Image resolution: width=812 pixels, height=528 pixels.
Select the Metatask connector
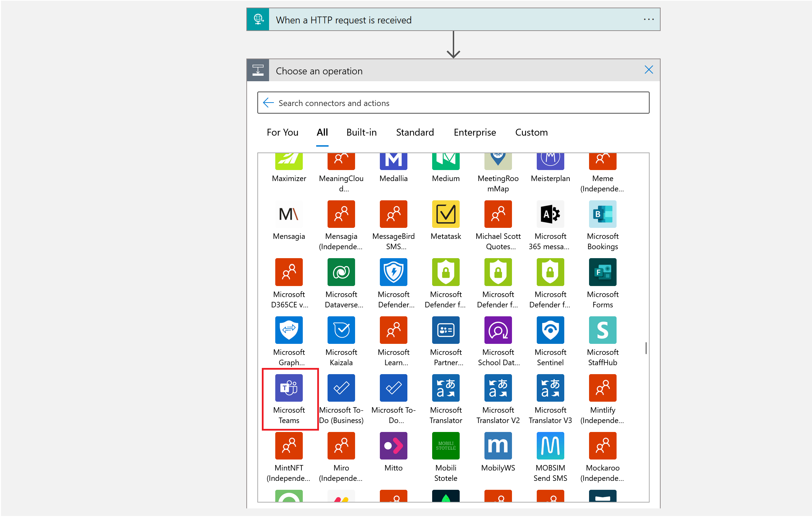click(x=445, y=214)
